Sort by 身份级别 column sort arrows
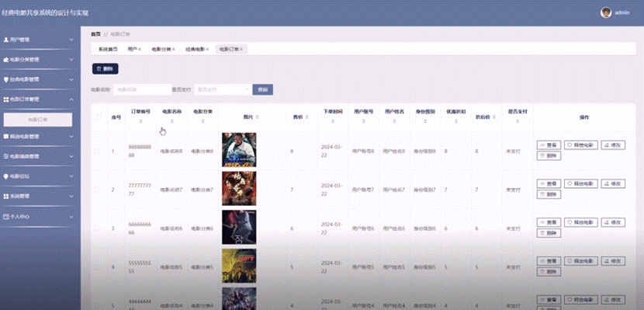The image size is (644, 310). pyautogui.click(x=425, y=121)
